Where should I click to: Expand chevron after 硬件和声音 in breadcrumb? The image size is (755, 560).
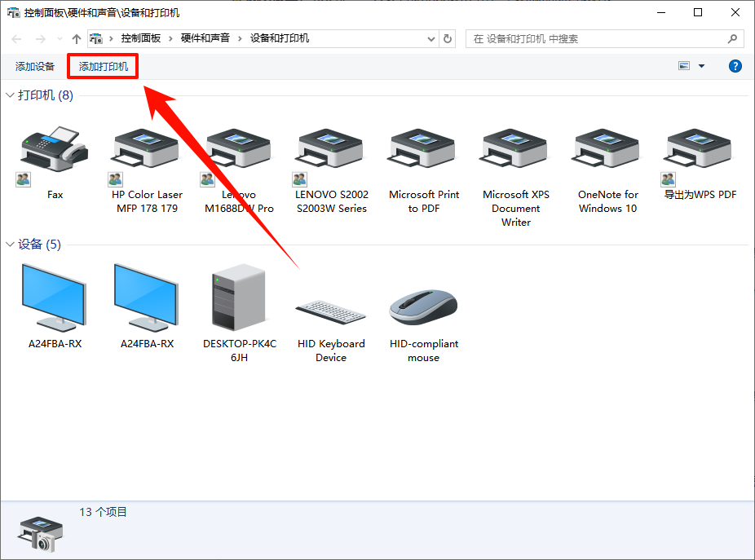click(240, 38)
